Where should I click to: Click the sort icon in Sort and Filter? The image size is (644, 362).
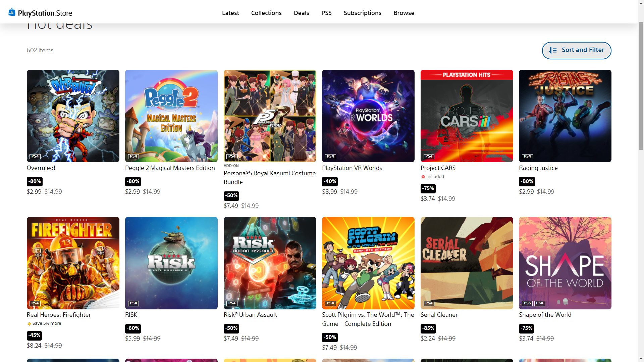[552, 50]
